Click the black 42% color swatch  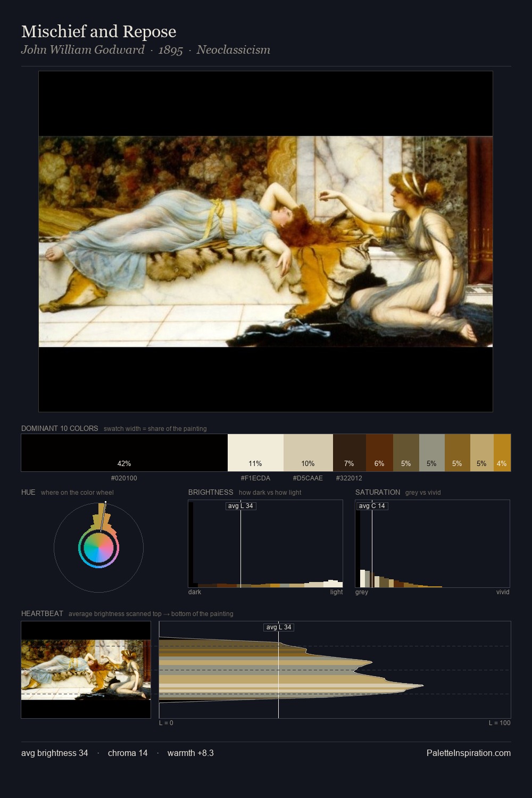[124, 453]
